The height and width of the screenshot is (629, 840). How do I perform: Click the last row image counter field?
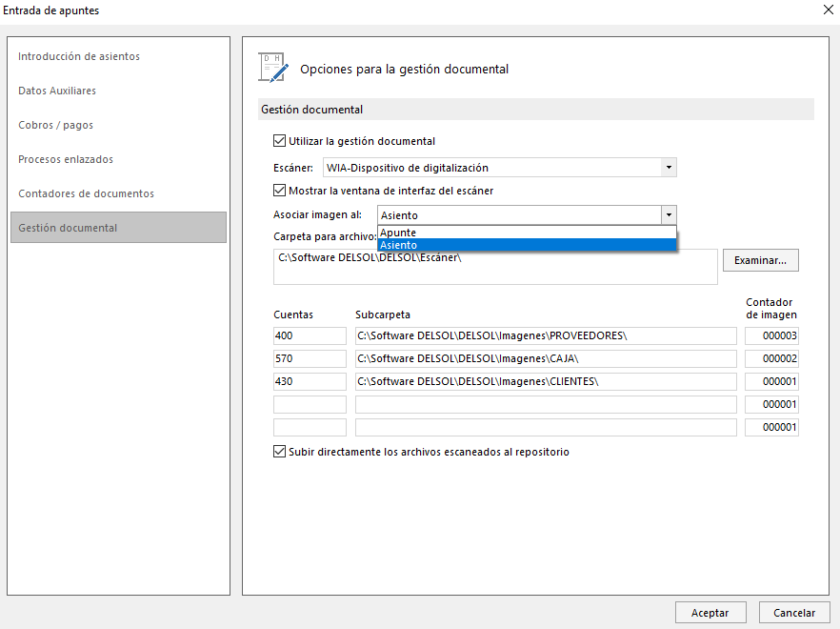tap(772, 427)
